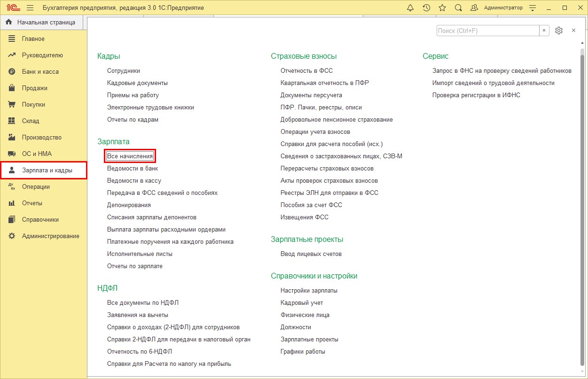
Task: Open Реестры ЭЛН для отправки в ФСС
Action: pyautogui.click(x=329, y=193)
